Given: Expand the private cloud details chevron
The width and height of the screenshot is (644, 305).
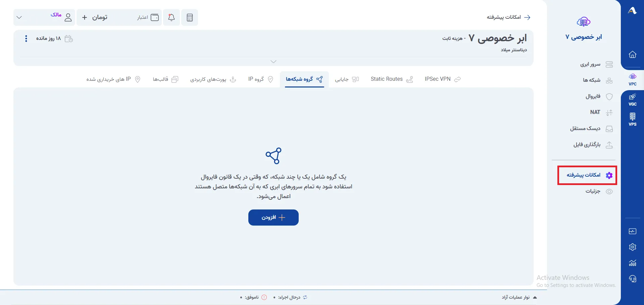Looking at the screenshot, I should [x=274, y=62].
